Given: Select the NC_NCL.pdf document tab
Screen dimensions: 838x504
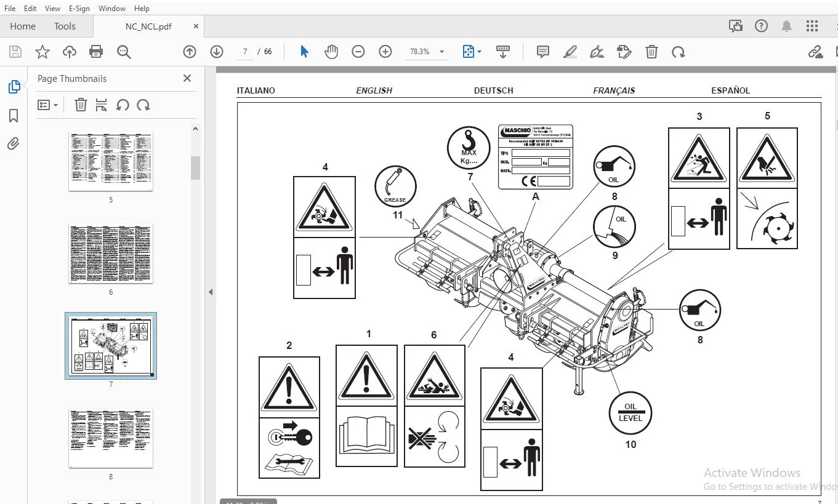Looking at the screenshot, I should (148, 26).
